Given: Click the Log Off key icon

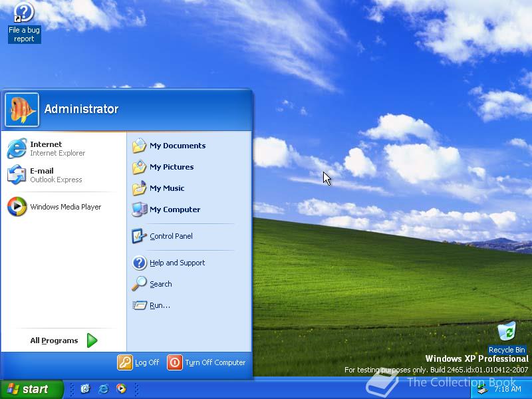Looking at the screenshot, I should point(125,362).
